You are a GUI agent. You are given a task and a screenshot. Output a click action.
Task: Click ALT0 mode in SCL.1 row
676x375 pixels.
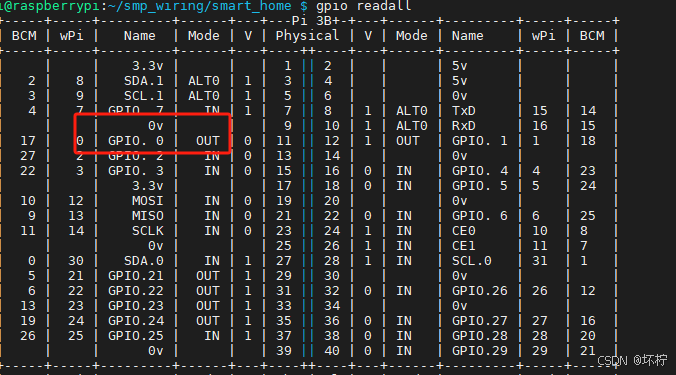(203, 96)
